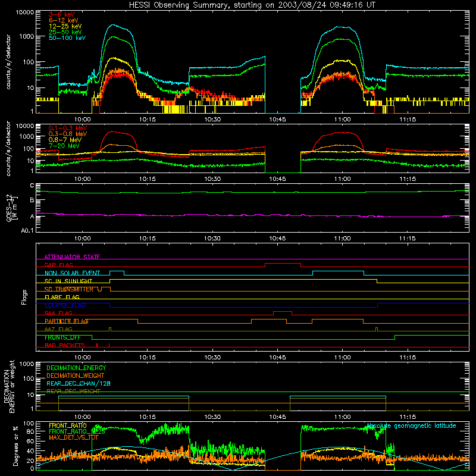Image resolution: width=476 pixels, height=476 pixels.
Task: Click the PARTICLE_FLAG label
Action: tap(67, 321)
